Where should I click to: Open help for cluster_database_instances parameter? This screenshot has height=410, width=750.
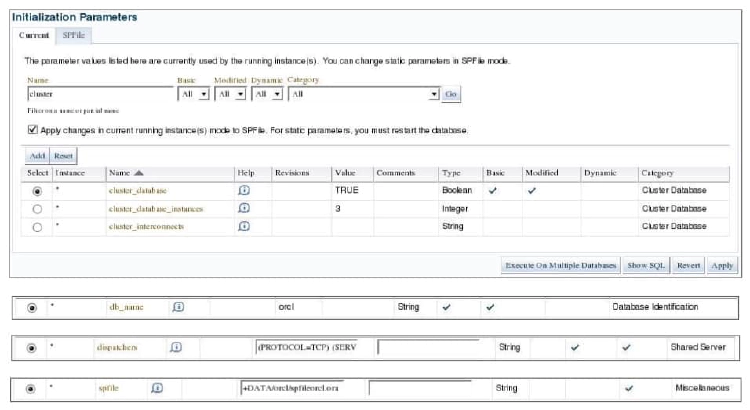[244, 208]
